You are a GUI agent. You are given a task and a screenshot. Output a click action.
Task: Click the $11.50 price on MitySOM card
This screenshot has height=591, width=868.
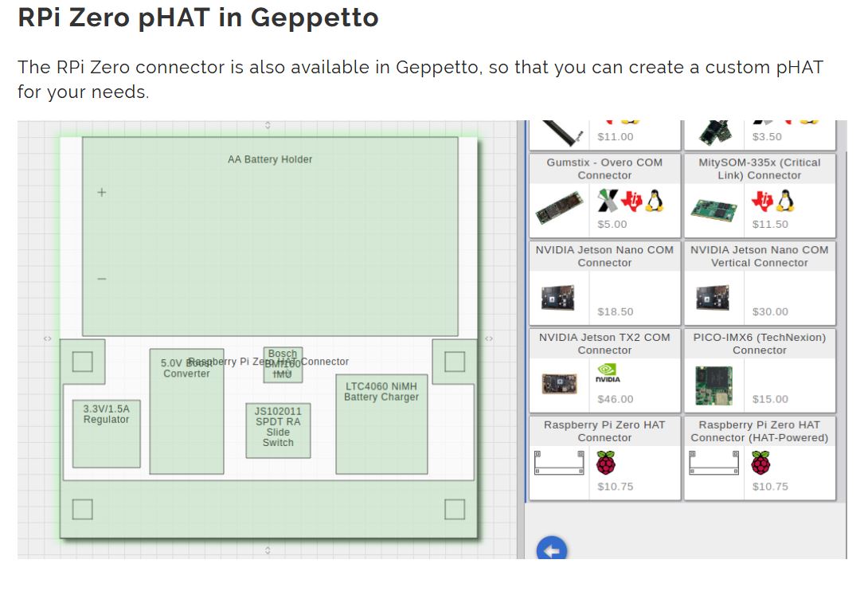point(770,225)
